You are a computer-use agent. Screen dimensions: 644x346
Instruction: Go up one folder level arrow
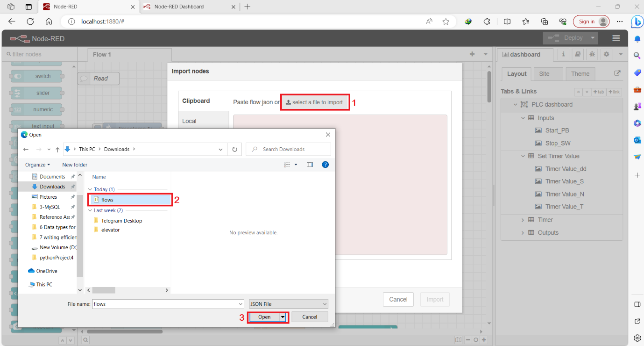pos(57,150)
